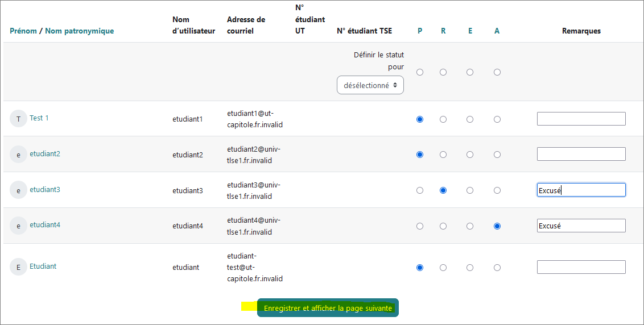Viewport: 644px width, 325px height.
Task: Open the "désélectionné" status dropdown
Action: click(370, 85)
